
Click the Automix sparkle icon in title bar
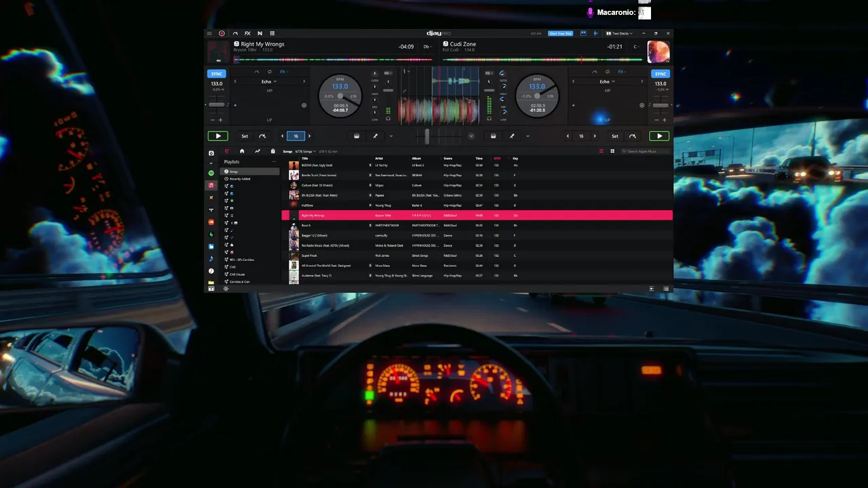coord(595,33)
